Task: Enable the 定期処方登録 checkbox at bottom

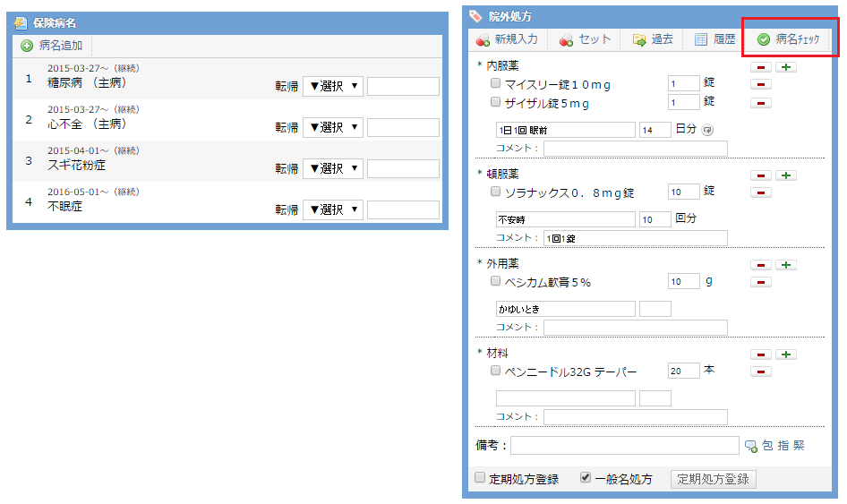Action: [480, 477]
